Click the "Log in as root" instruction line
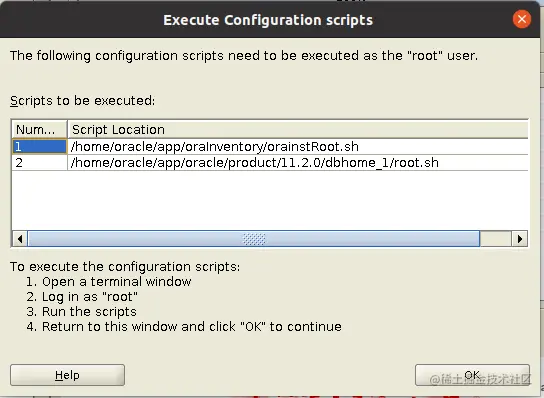Screen dimensions: 544x398 [82, 297]
